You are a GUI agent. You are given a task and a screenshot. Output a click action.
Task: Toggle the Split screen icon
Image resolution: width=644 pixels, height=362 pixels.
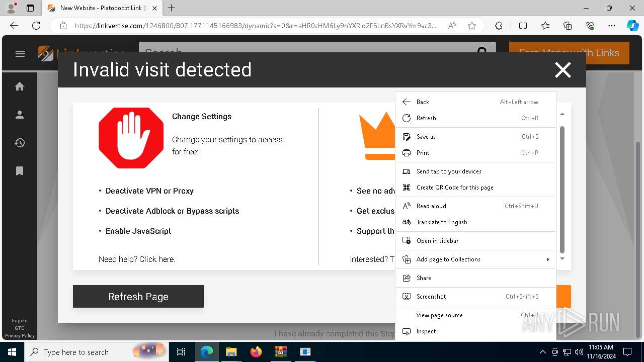523,26
